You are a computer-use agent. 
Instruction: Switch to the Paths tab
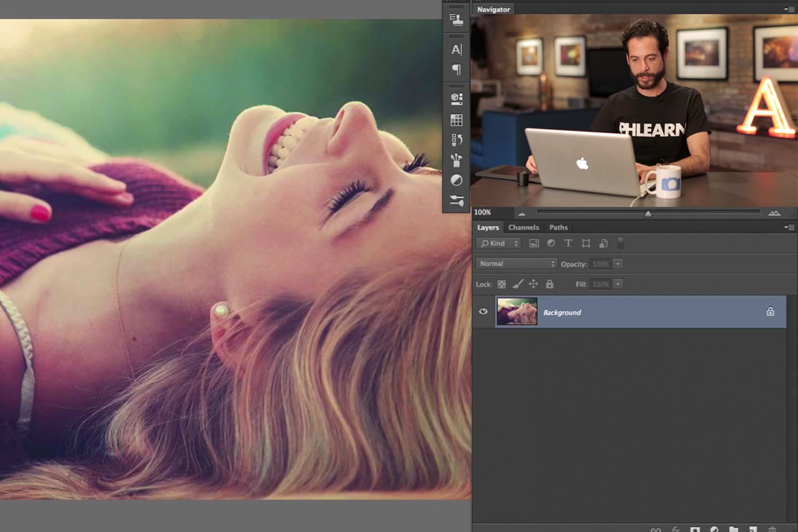pos(559,227)
